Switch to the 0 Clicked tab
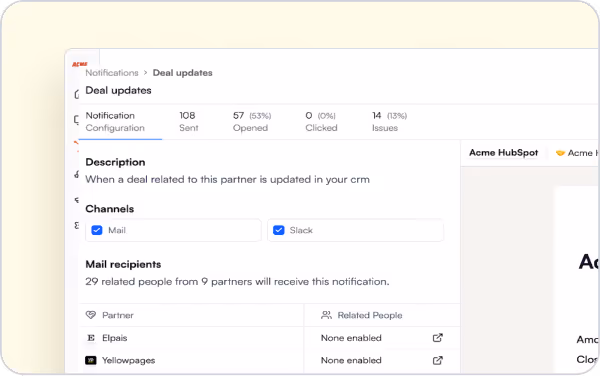This screenshot has height=376, width=600. [x=321, y=122]
